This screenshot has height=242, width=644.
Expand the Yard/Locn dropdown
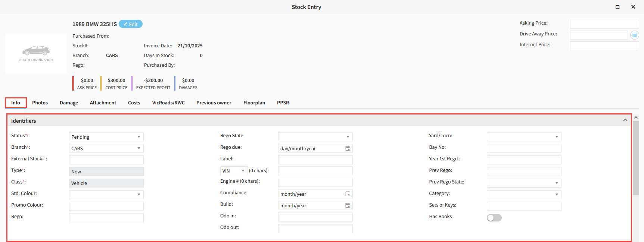(524, 137)
